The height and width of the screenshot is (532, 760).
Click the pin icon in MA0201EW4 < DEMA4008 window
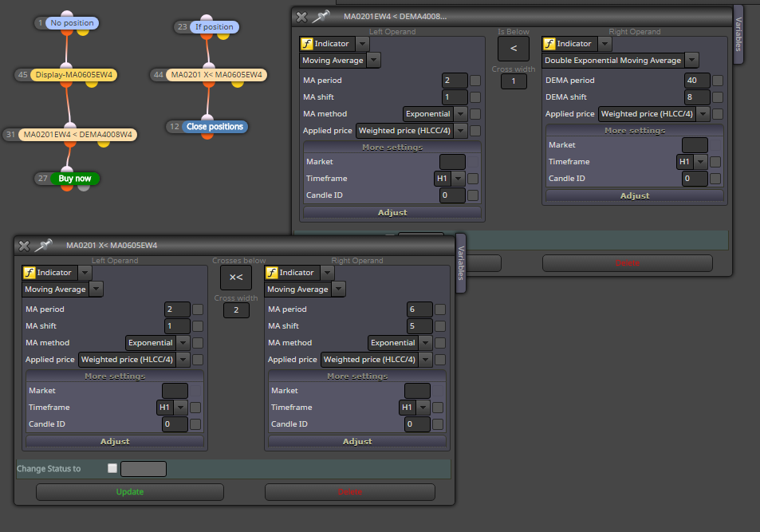(x=321, y=17)
